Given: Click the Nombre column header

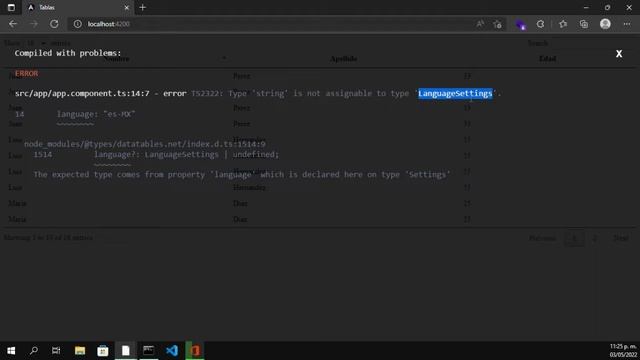Looking at the screenshot, I should click(x=116, y=59).
